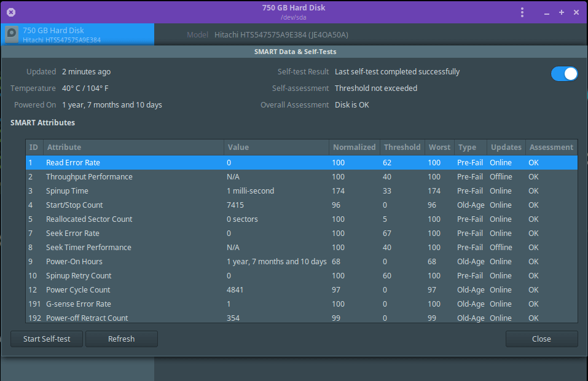
Task: Click the Worst column header
Action: 439,147
